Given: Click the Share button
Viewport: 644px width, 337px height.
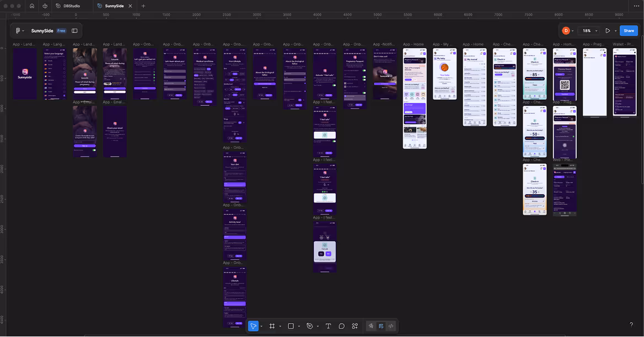Looking at the screenshot, I should (629, 30).
